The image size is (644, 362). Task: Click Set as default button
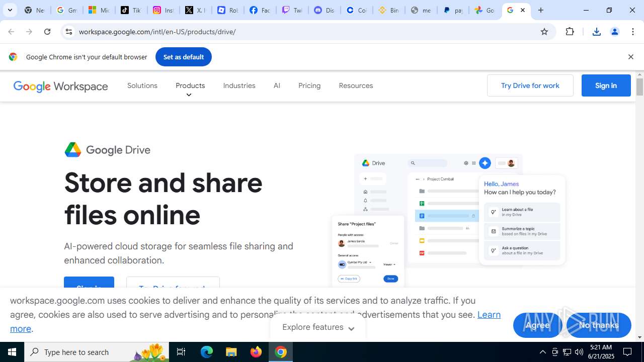point(184,57)
